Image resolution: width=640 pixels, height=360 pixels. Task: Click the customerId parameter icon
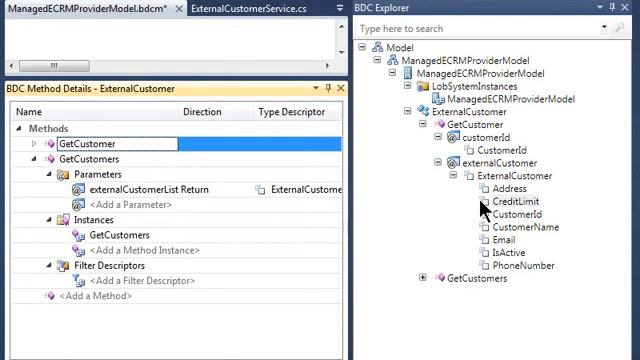click(453, 137)
